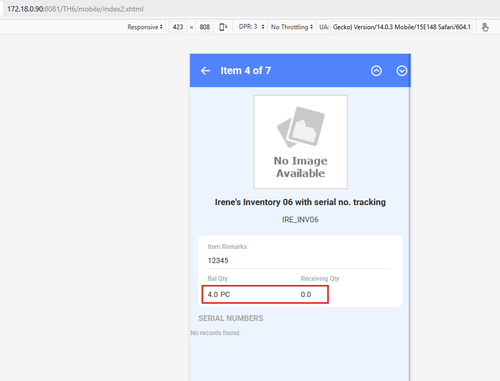The height and width of the screenshot is (381, 500).
Task: Click the SERIAL NUMBERS section header
Action: 231,318
